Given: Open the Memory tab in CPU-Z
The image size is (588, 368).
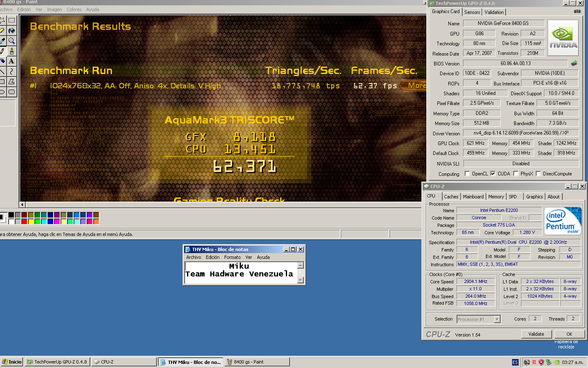Looking at the screenshot, I should [496, 197].
